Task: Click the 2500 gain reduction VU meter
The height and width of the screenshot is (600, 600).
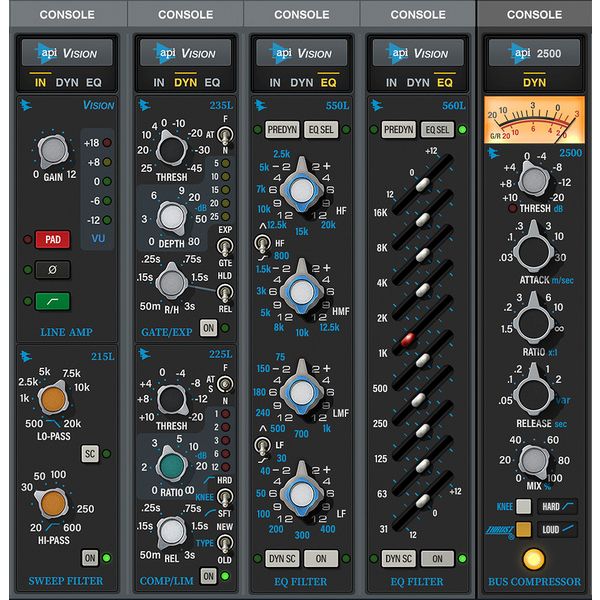Action: [535, 120]
